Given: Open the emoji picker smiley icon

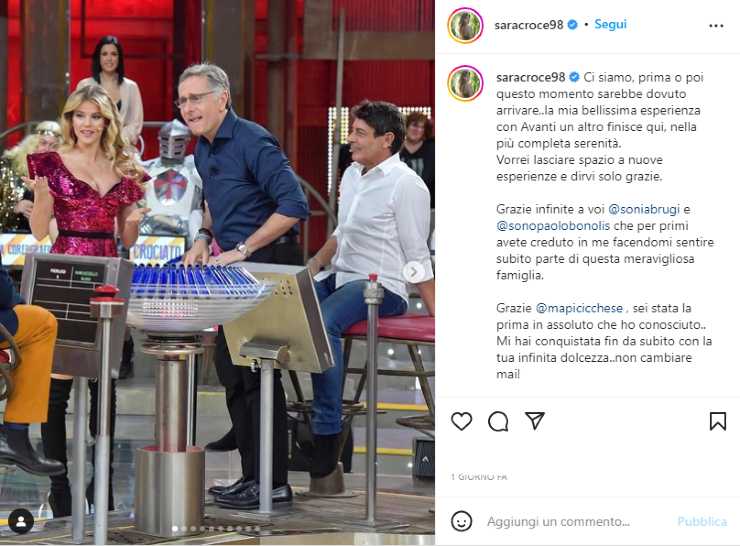Looking at the screenshot, I should pos(461,521).
